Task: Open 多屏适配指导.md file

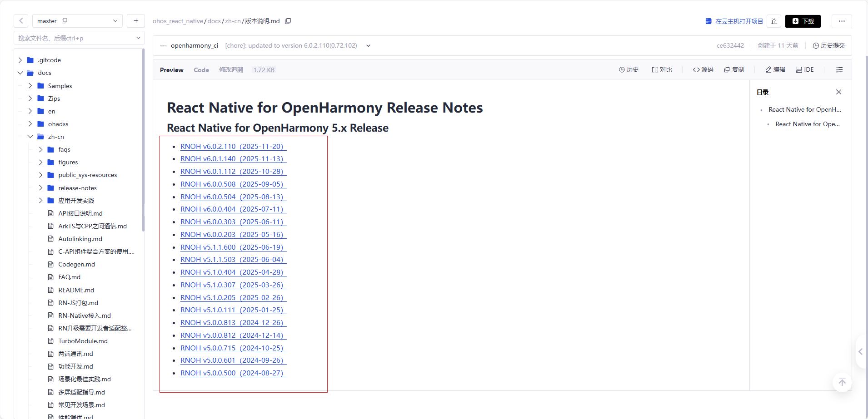Action: [x=81, y=392]
